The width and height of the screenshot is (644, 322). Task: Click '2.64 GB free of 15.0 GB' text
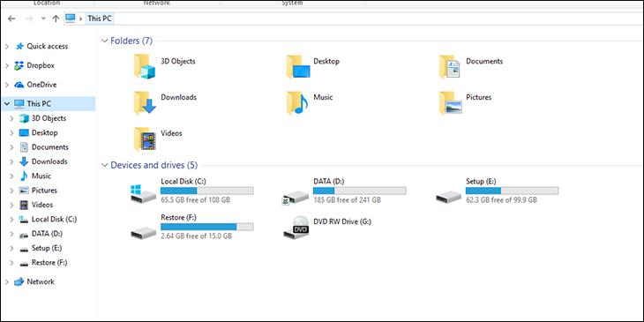(x=197, y=236)
